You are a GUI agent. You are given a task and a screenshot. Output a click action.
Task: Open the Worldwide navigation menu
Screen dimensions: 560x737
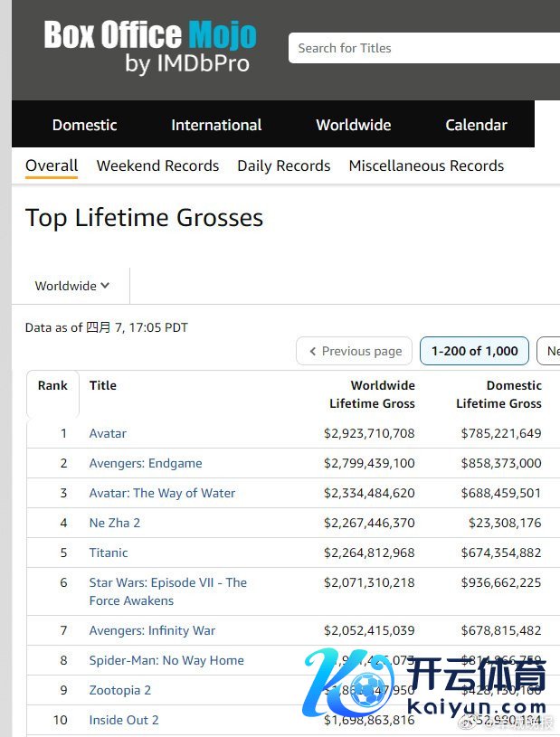pyautogui.click(x=354, y=125)
